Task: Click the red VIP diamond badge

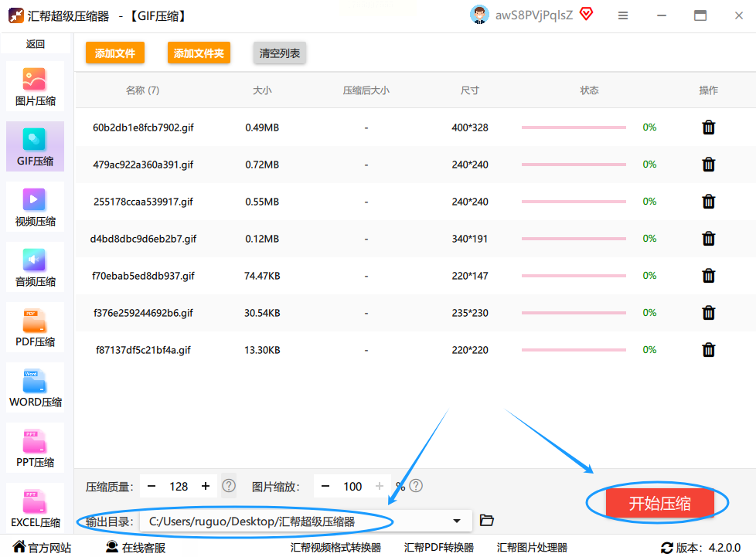Action: click(586, 14)
